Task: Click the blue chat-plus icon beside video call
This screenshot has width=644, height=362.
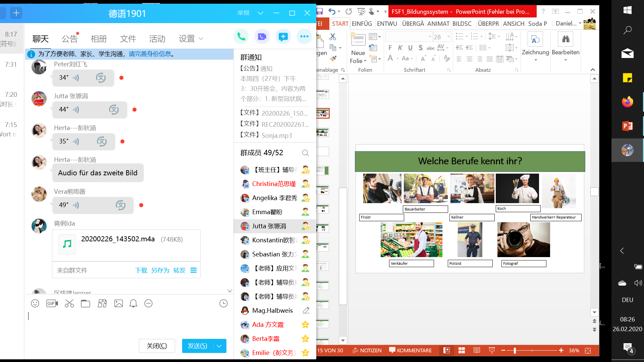Action: click(283, 37)
